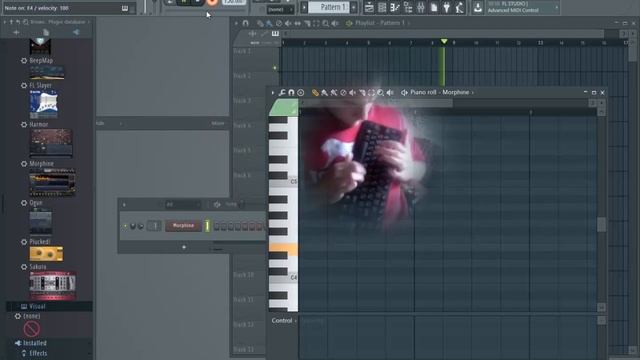
Task: Select Morphine plugin in browser
Action: click(41, 163)
